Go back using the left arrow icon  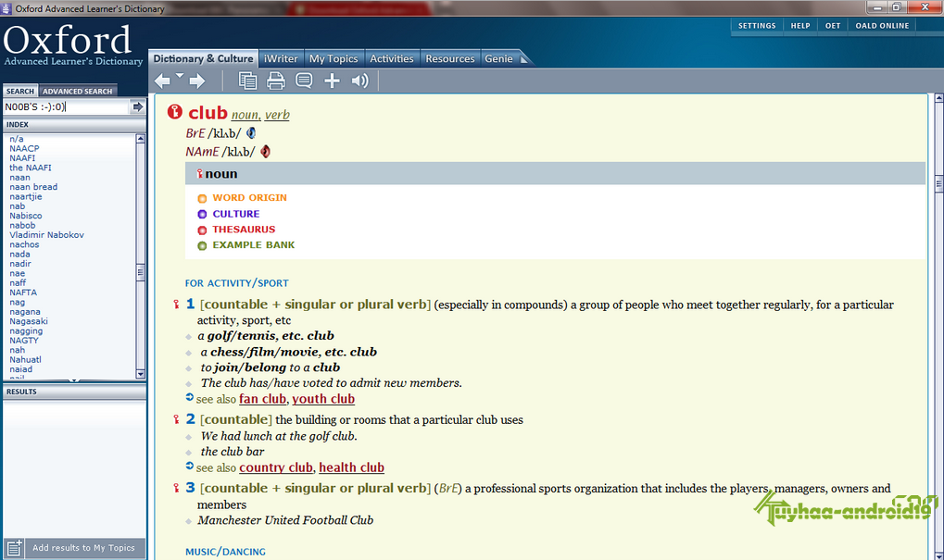tap(162, 81)
